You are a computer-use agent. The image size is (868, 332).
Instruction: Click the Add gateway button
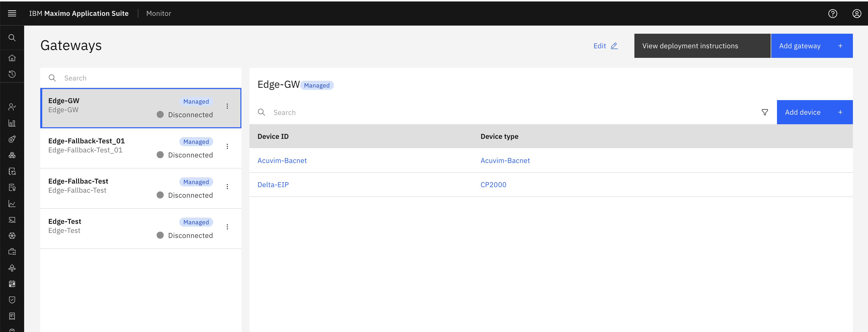(x=812, y=46)
